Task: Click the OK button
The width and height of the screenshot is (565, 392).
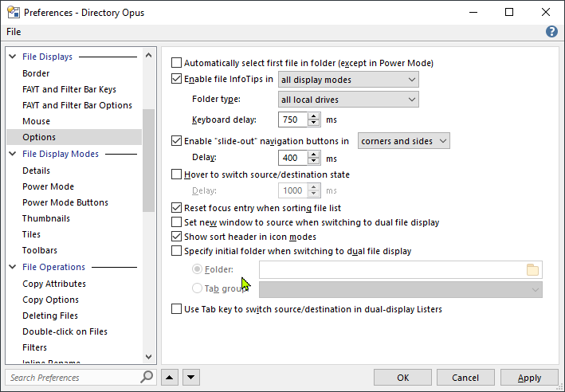Action: point(402,378)
